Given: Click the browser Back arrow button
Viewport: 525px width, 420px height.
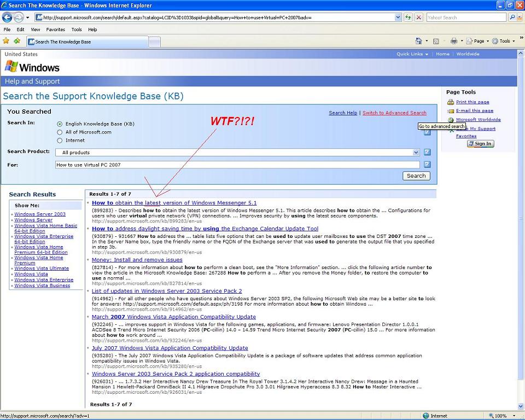Looking at the screenshot, I should pyautogui.click(x=7, y=17).
